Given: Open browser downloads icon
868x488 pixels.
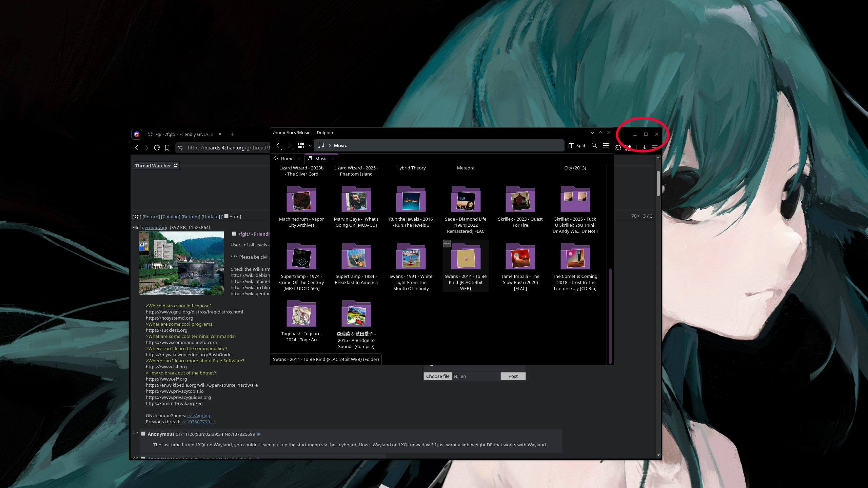Looking at the screenshot, I should click(x=644, y=148).
